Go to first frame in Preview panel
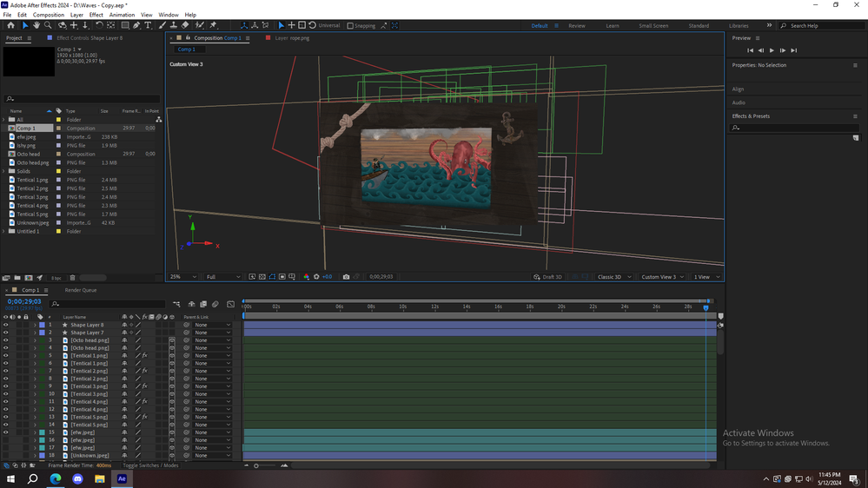Image resolution: width=868 pixels, height=488 pixels. click(x=750, y=50)
